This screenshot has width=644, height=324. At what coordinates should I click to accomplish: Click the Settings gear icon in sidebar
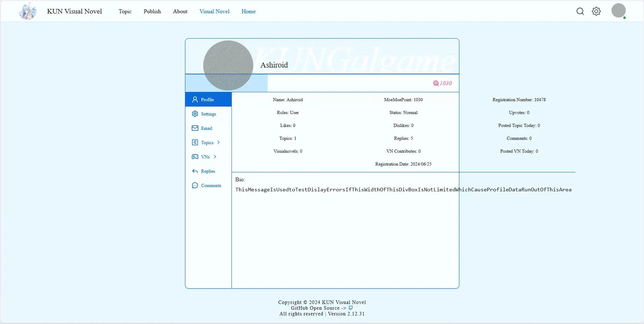[195, 114]
